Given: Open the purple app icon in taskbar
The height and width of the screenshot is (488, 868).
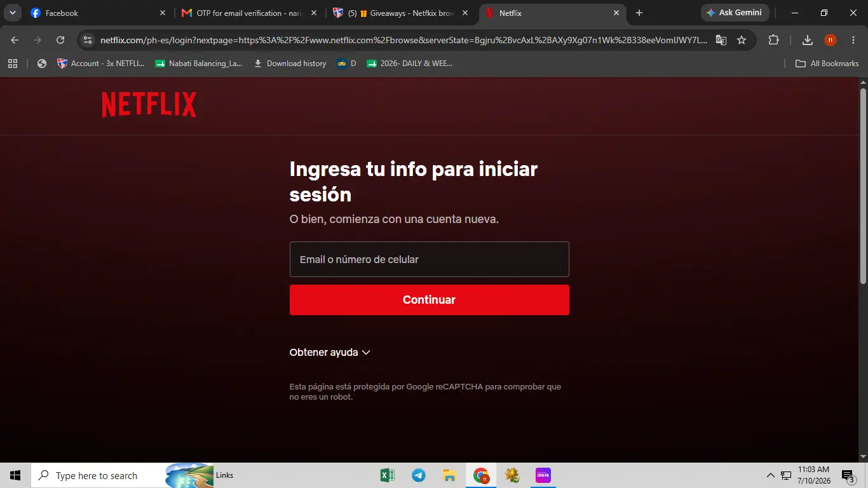Looking at the screenshot, I should pos(543,475).
